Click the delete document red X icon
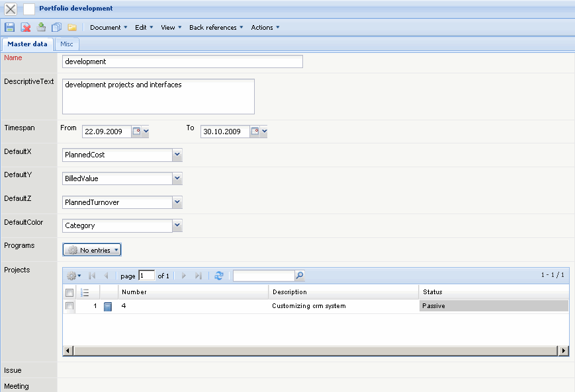Viewport: 575px width, 392px height. pos(26,27)
